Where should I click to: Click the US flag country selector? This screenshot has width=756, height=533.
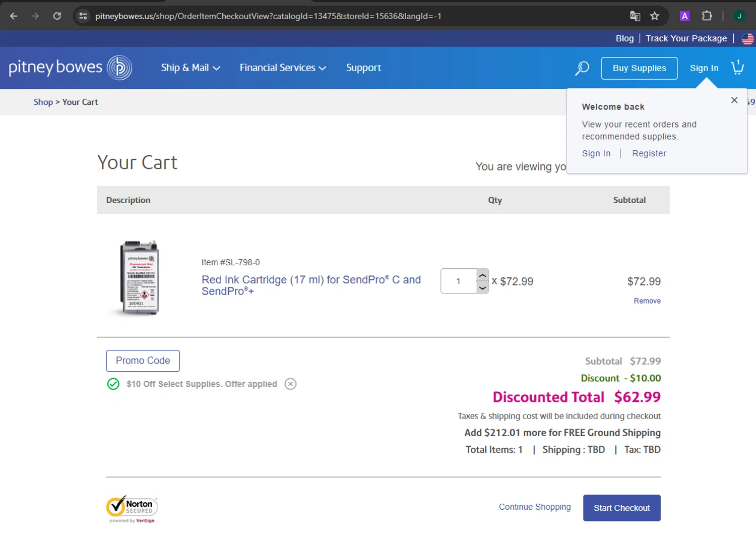[747, 39]
